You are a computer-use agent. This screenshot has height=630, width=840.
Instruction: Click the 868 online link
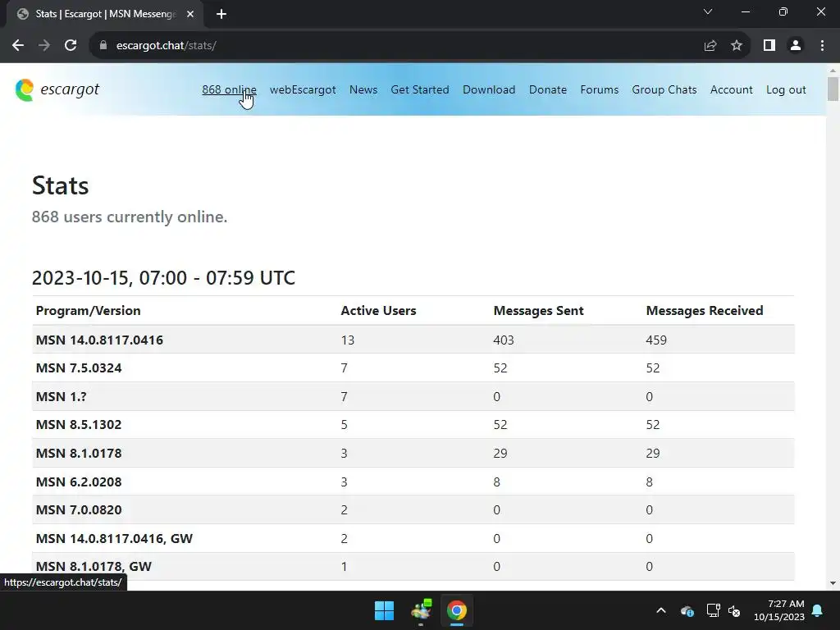(230, 89)
